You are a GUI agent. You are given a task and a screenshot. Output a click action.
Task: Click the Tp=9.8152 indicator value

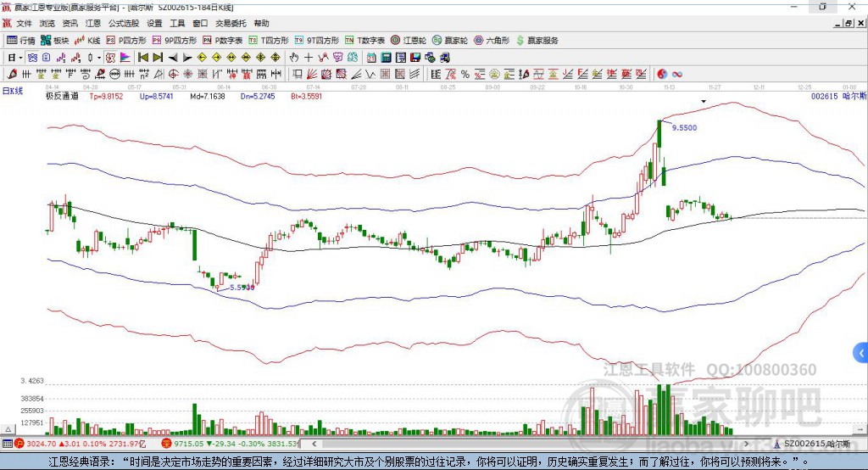click(x=106, y=96)
